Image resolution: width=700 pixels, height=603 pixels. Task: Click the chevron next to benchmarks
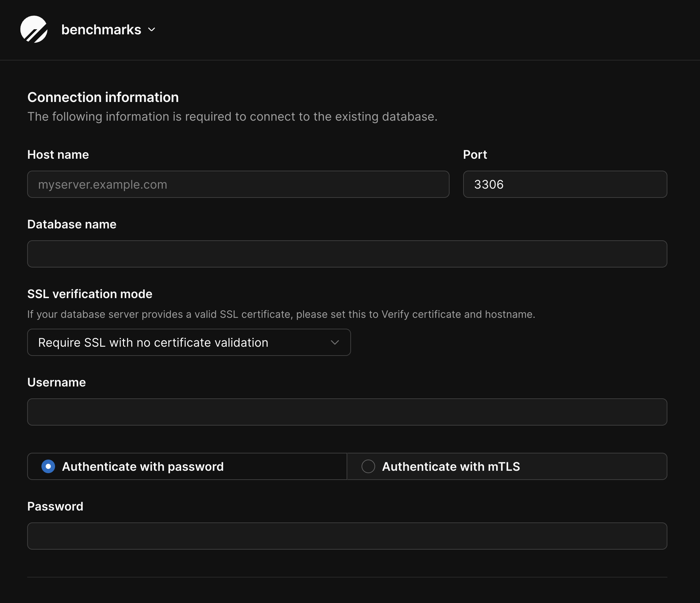pos(152,30)
